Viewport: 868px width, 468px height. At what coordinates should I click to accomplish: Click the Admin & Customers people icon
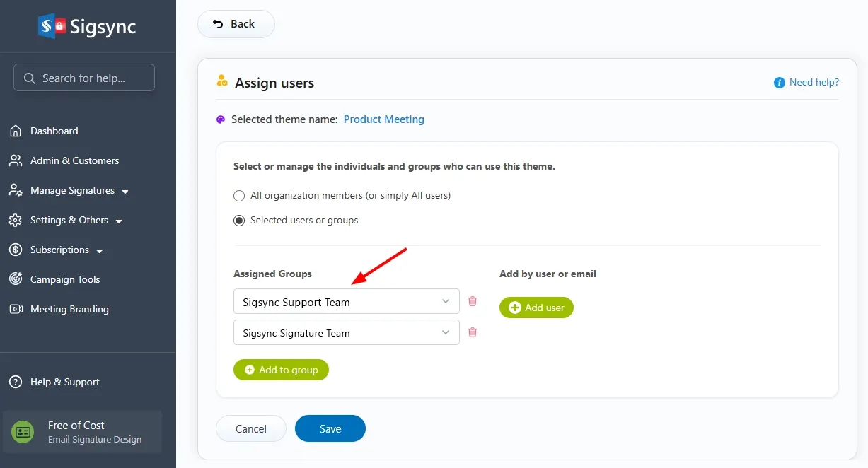click(16, 160)
